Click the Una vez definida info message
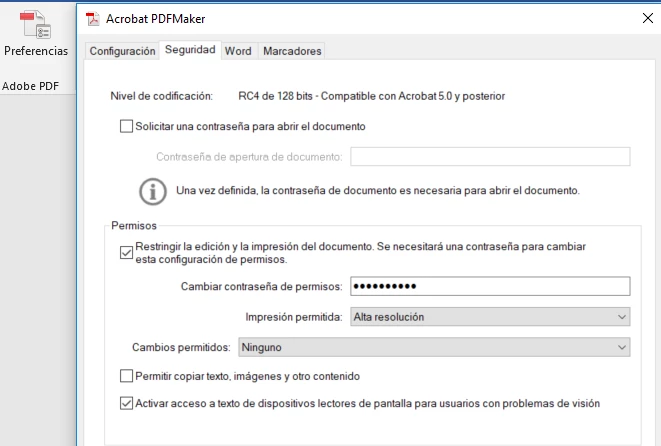The width and height of the screenshot is (661, 446). pos(378,191)
